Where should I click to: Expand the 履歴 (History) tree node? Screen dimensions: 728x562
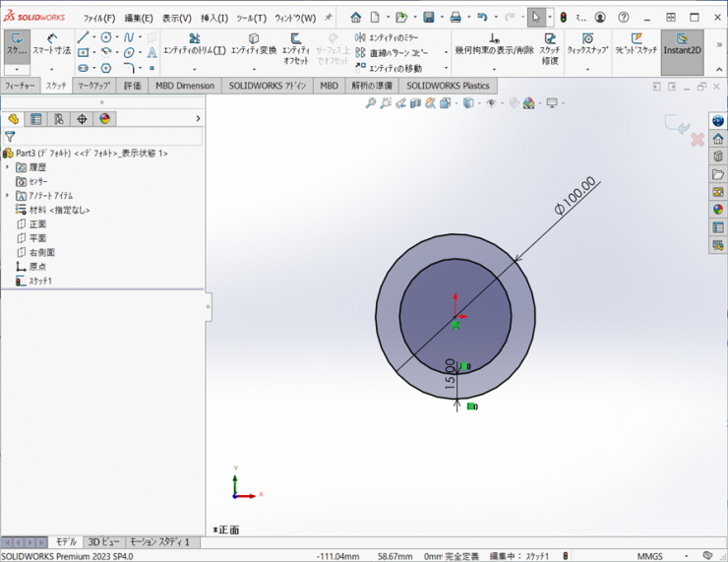(8, 167)
